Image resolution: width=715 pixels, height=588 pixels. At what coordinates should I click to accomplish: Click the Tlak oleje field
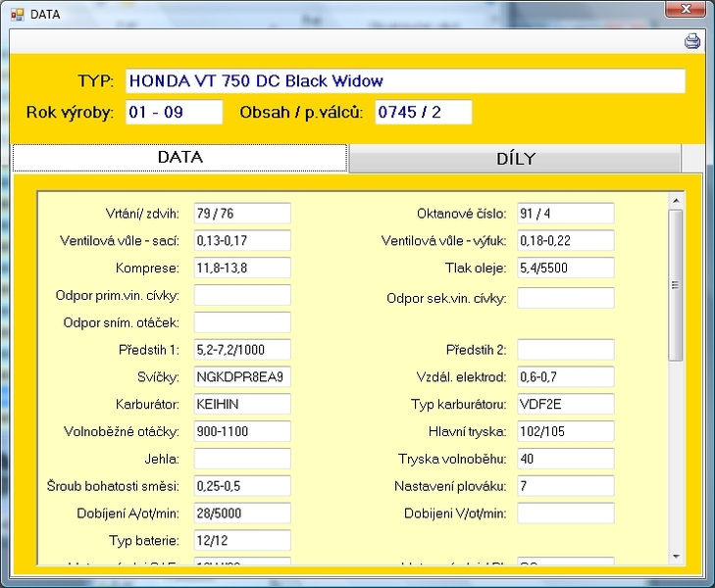566,268
